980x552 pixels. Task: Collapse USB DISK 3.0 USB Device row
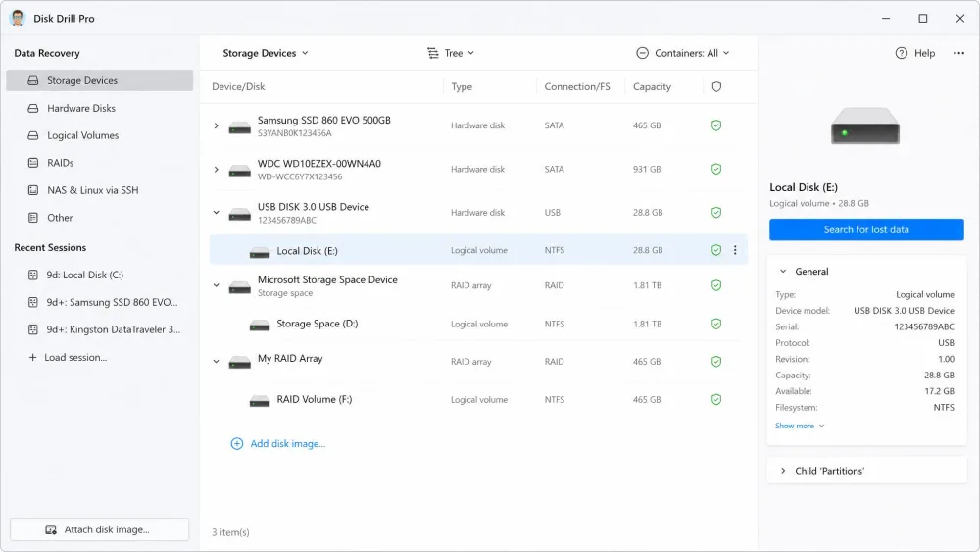(x=217, y=213)
